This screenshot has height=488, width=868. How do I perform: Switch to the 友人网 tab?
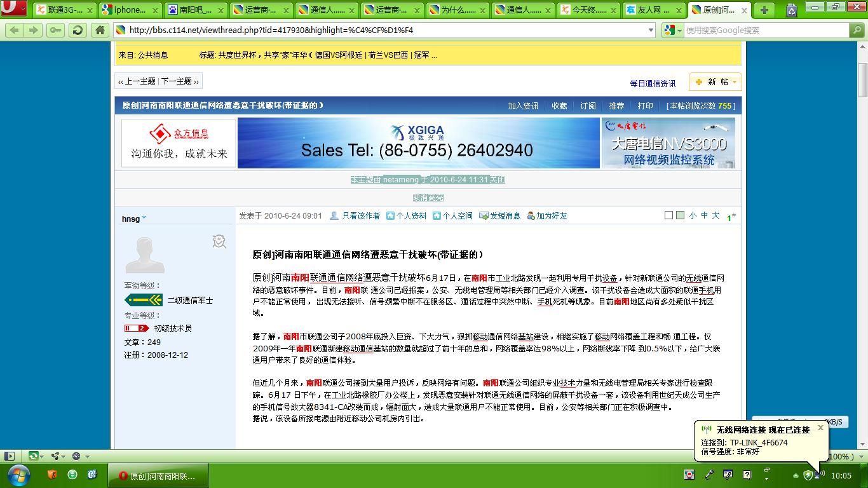654,10
